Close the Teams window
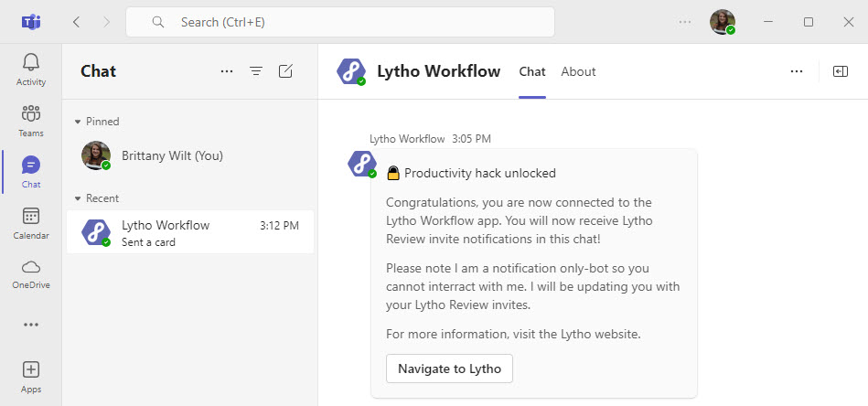The width and height of the screenshot is (868, 406). click(848, 22)
